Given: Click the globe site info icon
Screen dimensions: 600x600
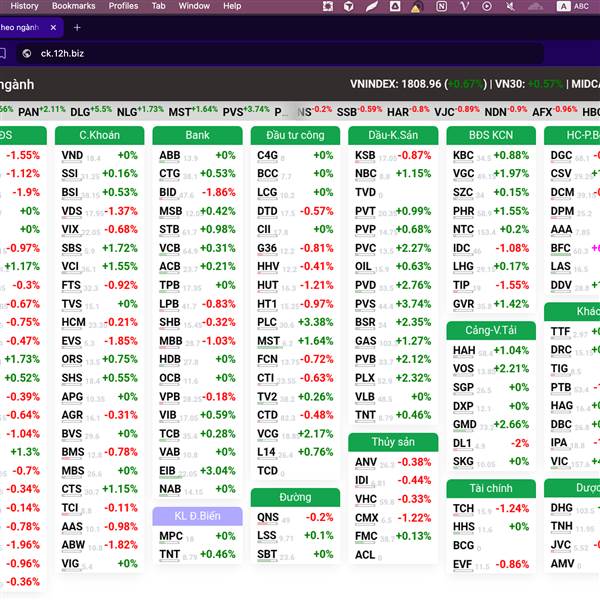Looking at the screenshot, I should [27, 53].
